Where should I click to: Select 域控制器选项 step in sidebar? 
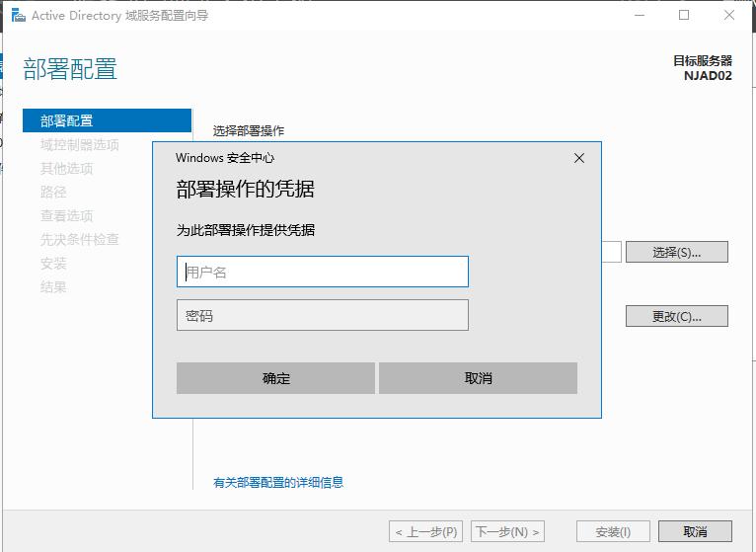(80, 145)
